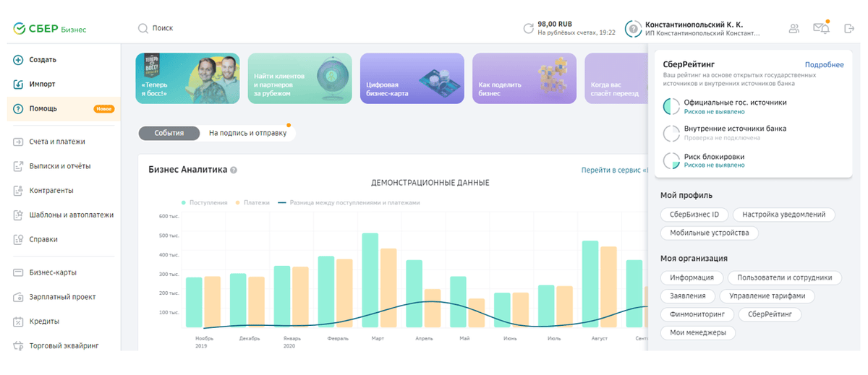Screen dimensions: 868x375
Task: Click Внутренние источники банка rating circle
Action: (671, 133)
